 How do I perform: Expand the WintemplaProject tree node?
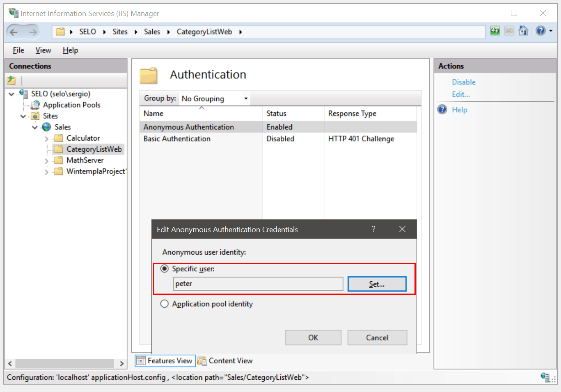[46, 172]
